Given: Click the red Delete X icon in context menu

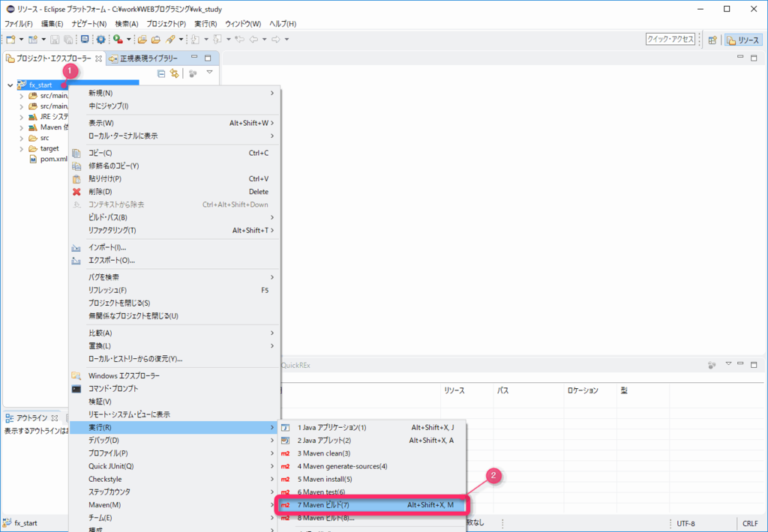Looking at the screenshot, I should [76, 192].
